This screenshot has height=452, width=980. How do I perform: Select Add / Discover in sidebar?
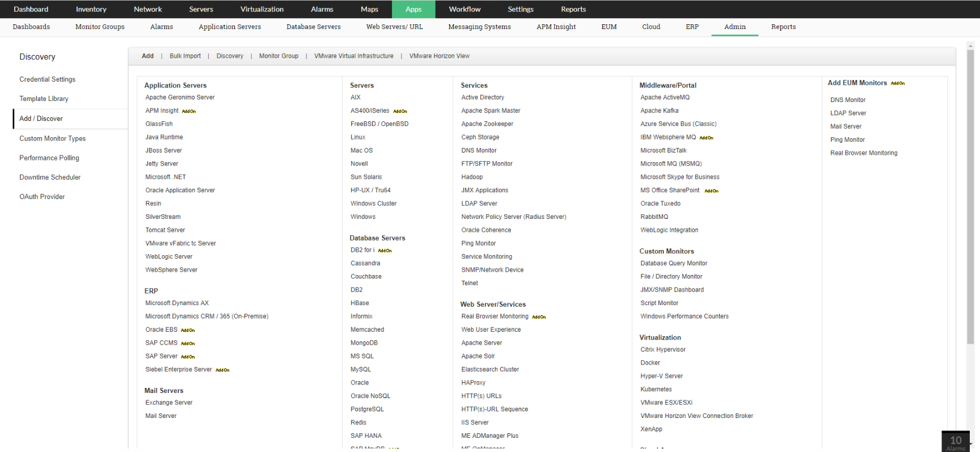(x=41, y=119)
